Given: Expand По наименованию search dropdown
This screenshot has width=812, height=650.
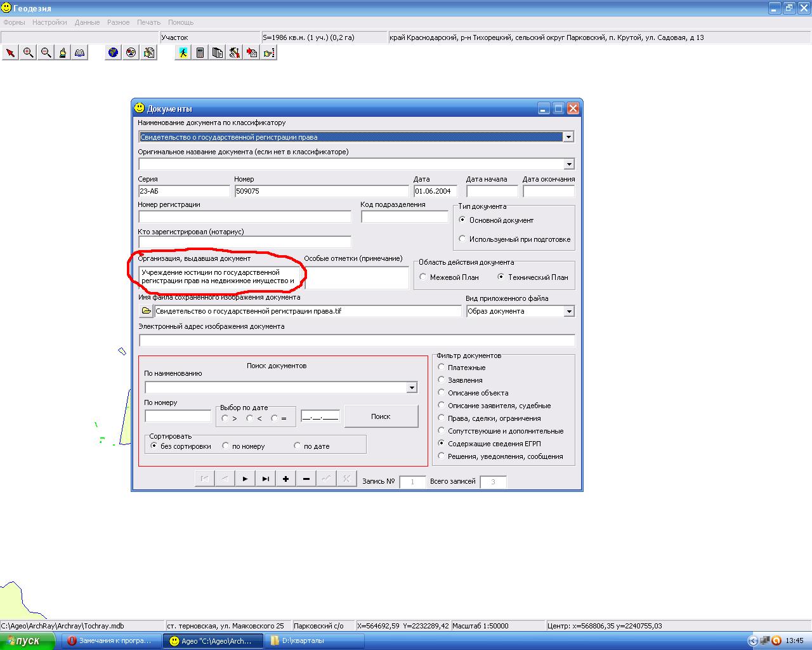Looking at the screenshot, I should click(412, 387).
